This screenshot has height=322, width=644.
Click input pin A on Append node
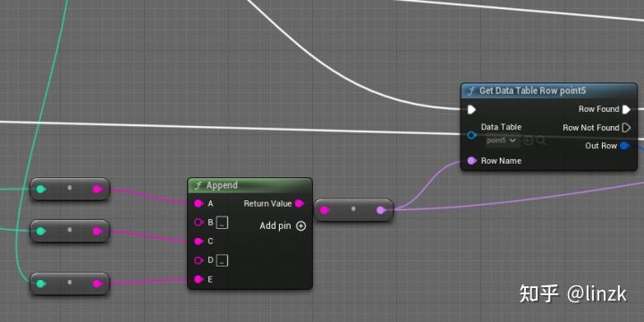coord(199,203)
